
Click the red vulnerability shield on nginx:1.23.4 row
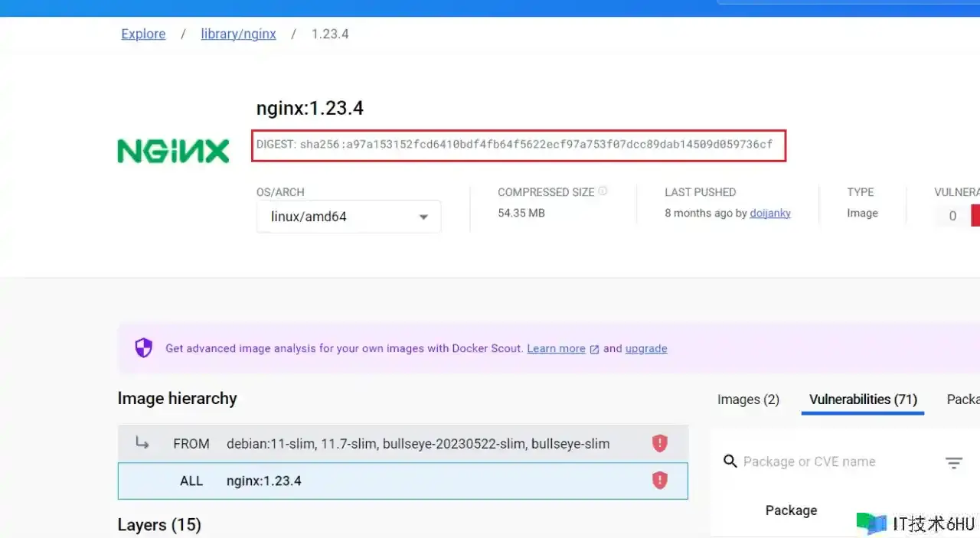659,481
